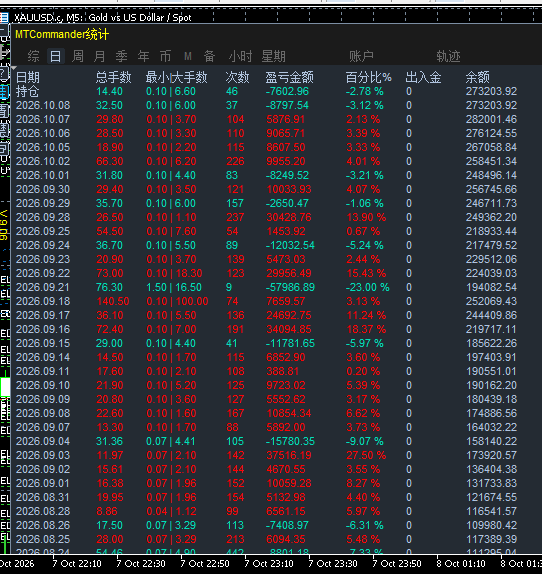Click the 140.50 total lots cell
Viewport: 542px width, 574px height.
tap(113, 301)
